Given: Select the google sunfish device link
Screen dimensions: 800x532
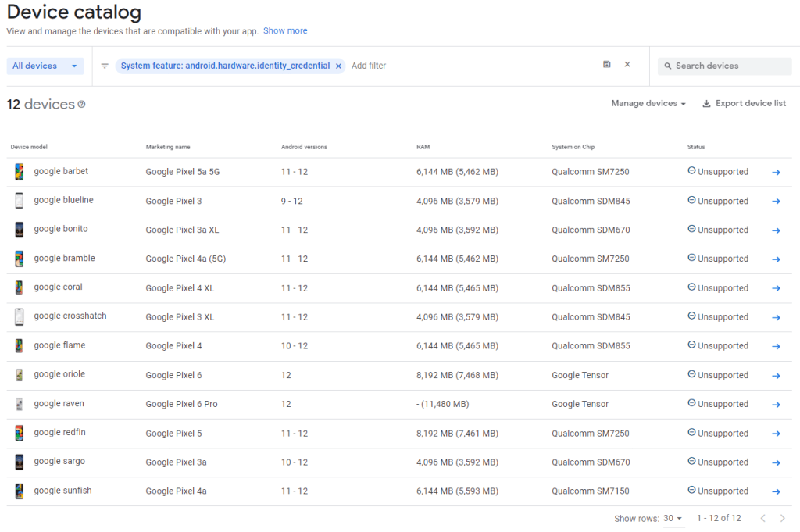Looking at the screenshot, I should pos(62,491).
